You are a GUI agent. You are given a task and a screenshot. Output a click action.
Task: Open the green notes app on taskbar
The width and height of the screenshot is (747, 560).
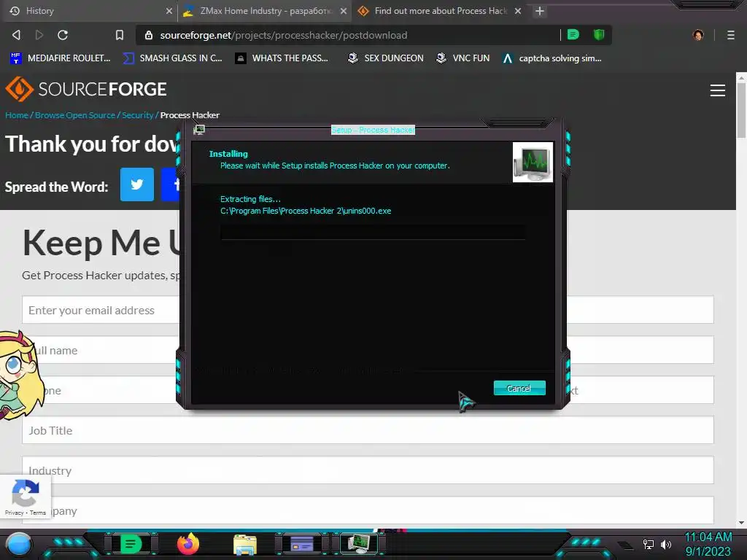point(131,544)
